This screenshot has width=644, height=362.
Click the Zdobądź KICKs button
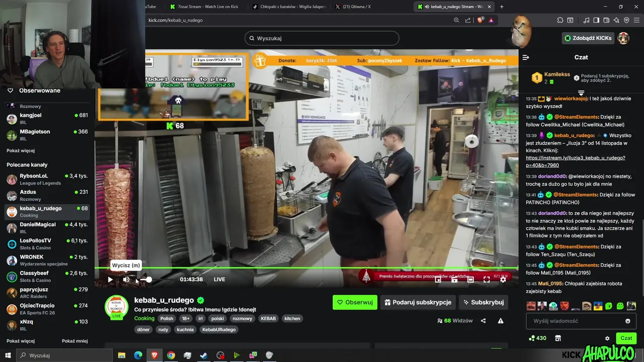pyautogui.click(x=588, y=38)
